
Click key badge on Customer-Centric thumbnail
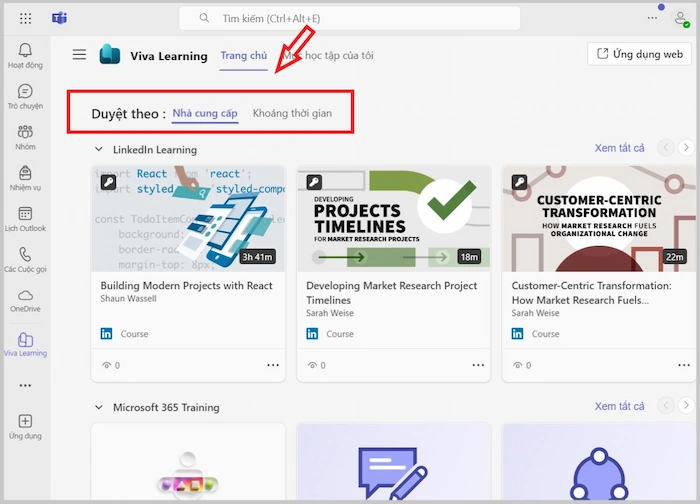(520, 182)
